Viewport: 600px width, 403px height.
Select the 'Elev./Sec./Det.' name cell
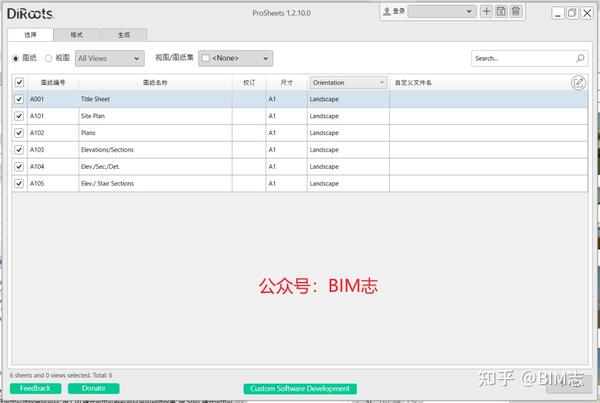click(x=155, y=166)
